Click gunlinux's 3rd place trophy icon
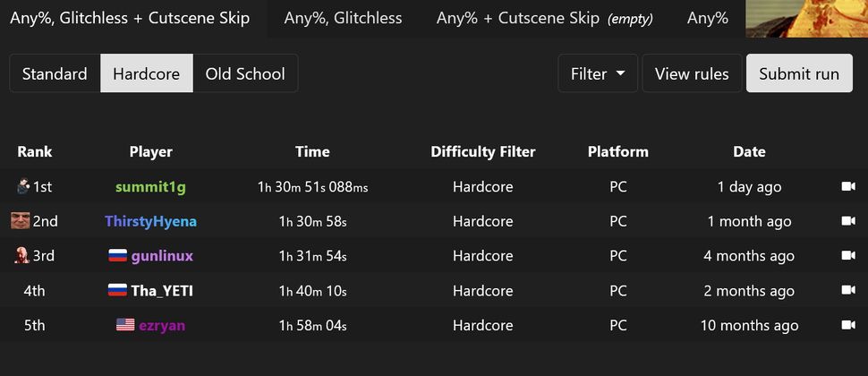Viewport: 868px width, 376px height. point(21,256)
